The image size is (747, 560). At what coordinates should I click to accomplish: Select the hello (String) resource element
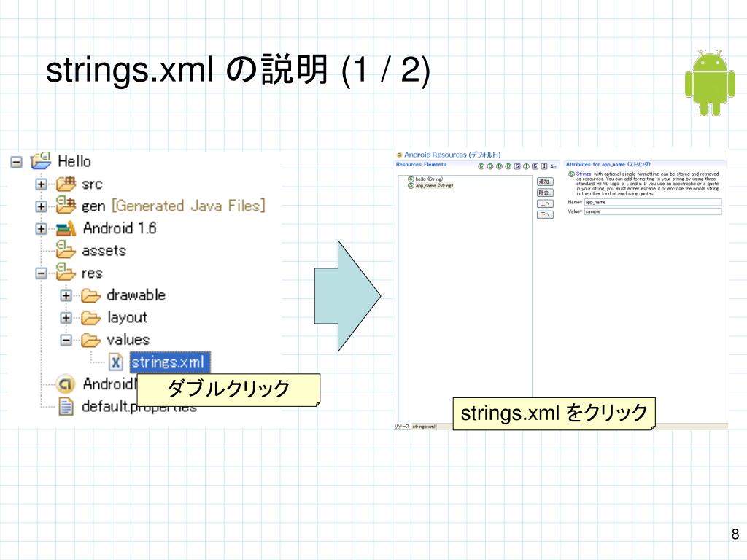(425, 179)
